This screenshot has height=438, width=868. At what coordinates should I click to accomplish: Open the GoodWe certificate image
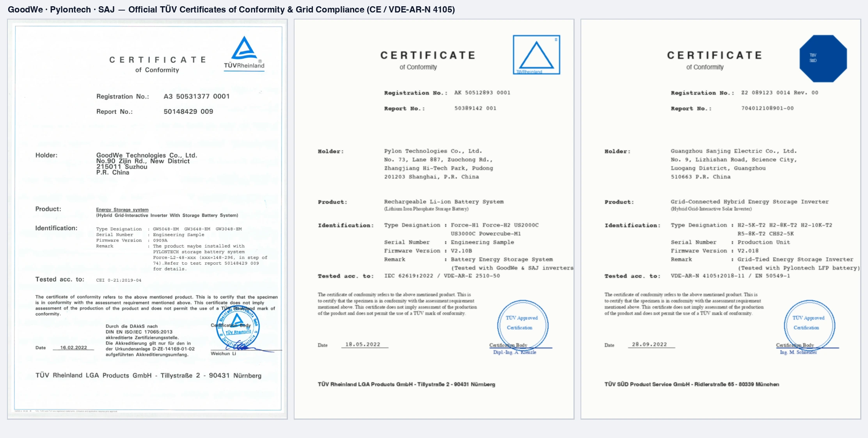[147, 219]
